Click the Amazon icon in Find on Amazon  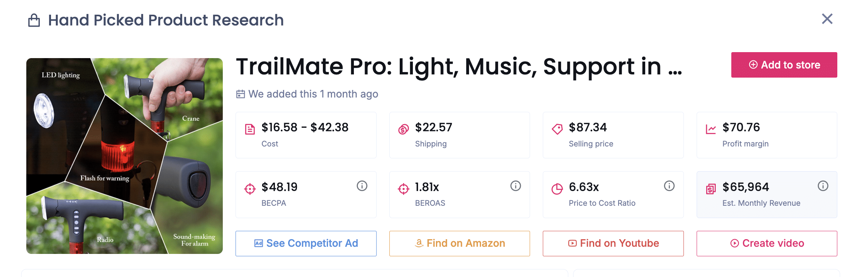[419, 243]
